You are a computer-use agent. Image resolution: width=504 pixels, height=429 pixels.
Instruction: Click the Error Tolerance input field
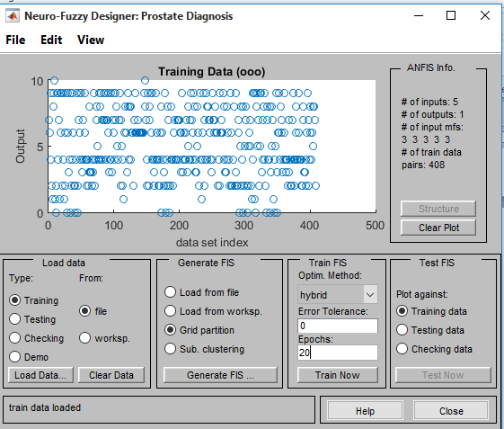pos(338,326)
